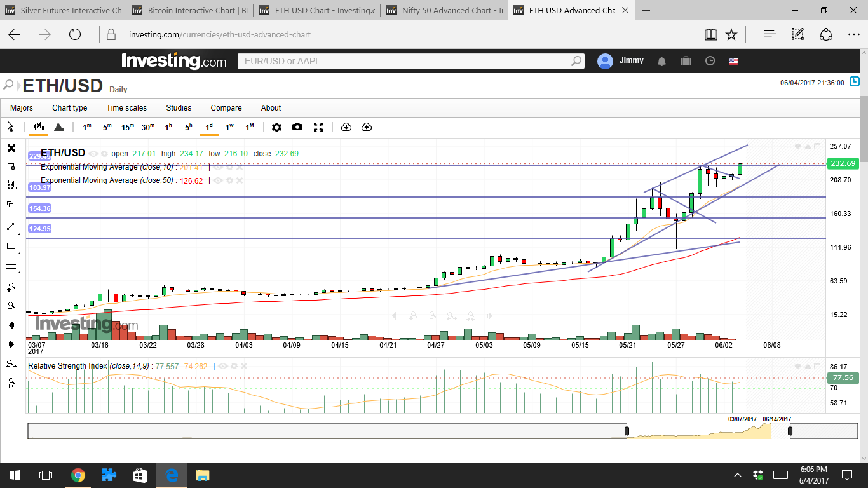Move chart left with arrow
Viewport: 868px width, 488px height.
pos(11,325)
